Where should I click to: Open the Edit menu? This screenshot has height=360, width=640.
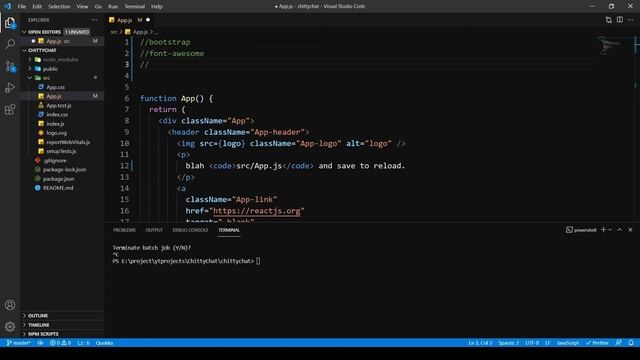[x=37, y=7]
